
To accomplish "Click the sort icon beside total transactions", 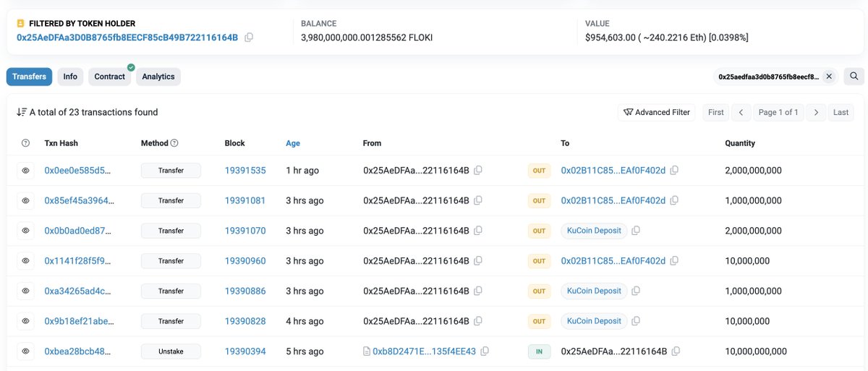I will (x=21, y=112).
